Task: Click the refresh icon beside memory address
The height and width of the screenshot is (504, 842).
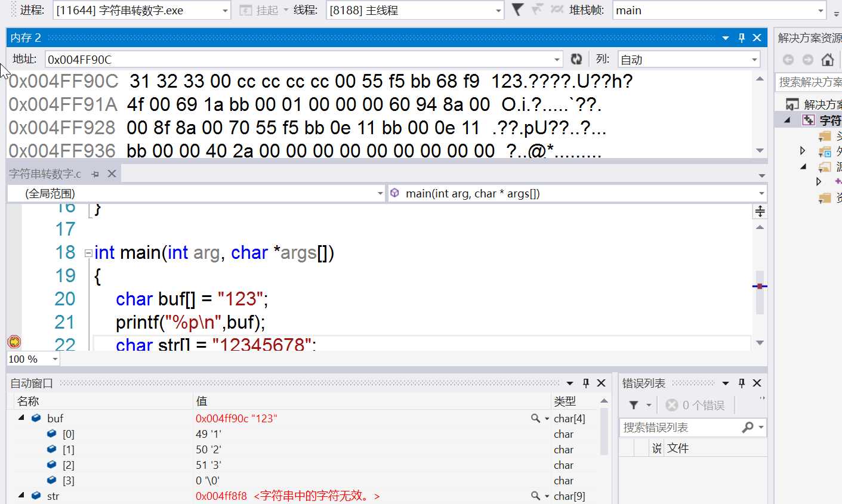Action: click(576, 59)
